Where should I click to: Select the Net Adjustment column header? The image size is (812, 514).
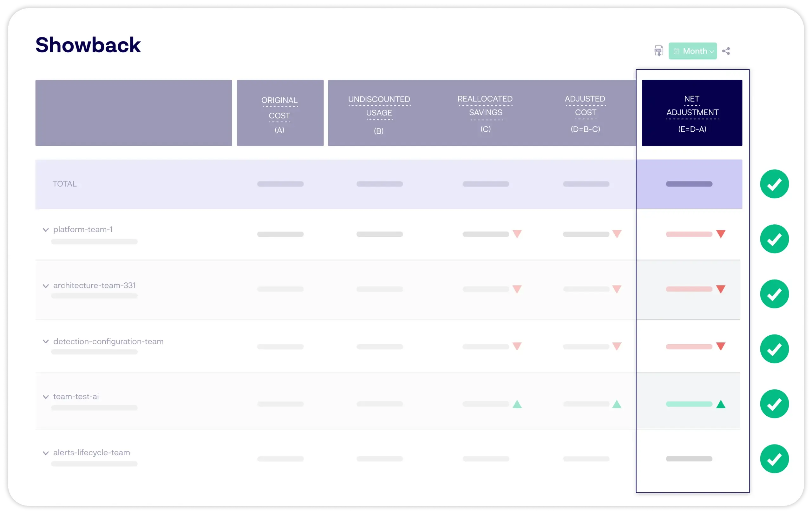point(692,113)
